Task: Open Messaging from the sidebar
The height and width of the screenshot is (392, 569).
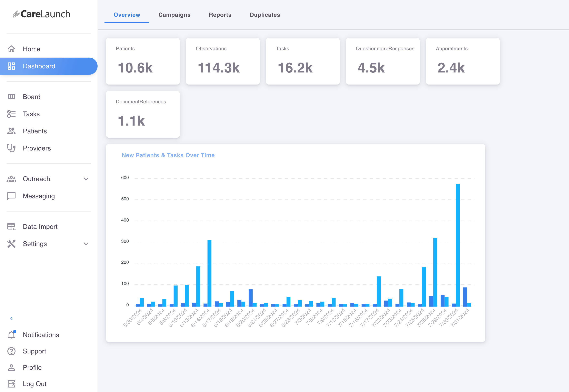Action: pyautogui.click(x=49, y=196)
